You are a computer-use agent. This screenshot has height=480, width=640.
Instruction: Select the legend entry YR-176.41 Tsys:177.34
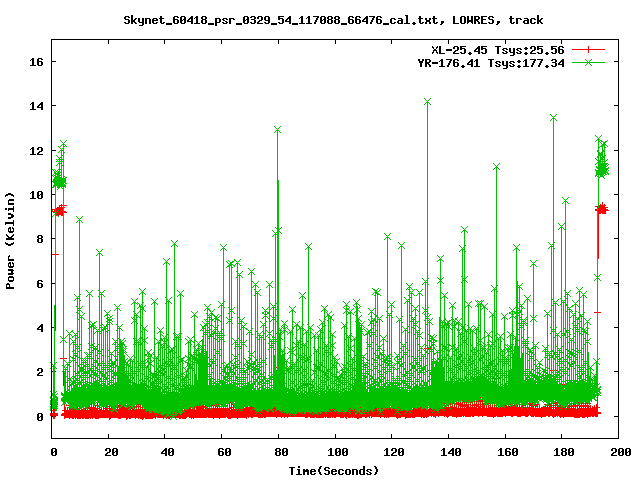(491, 63)
